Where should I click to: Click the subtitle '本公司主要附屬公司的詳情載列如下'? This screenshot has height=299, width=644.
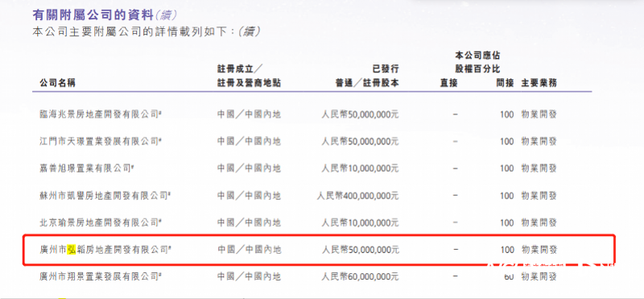[x=132, y=31]
